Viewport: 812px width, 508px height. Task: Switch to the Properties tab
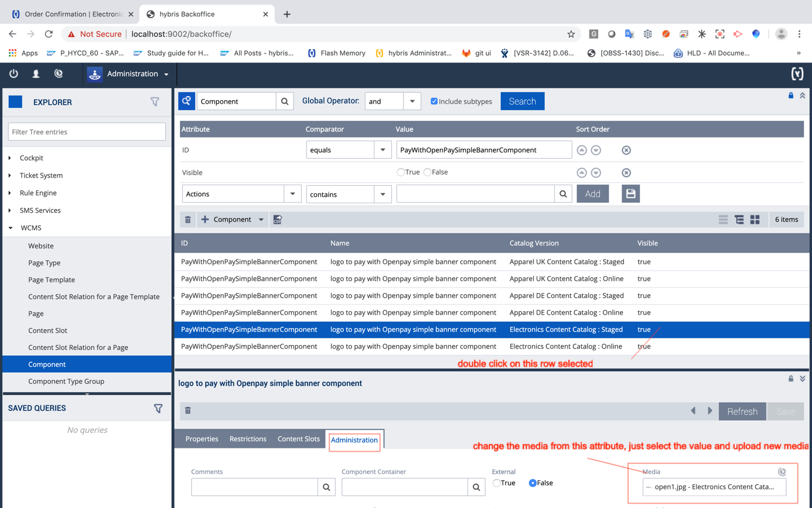202,439
